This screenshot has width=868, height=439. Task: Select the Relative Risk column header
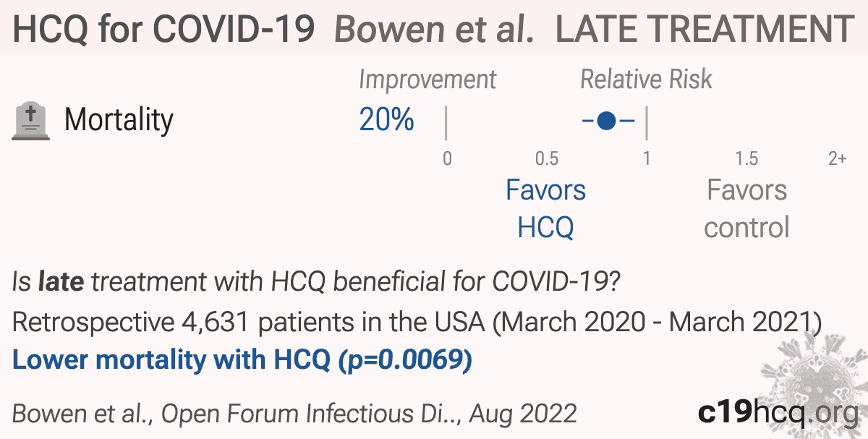(x=646, y=80)
